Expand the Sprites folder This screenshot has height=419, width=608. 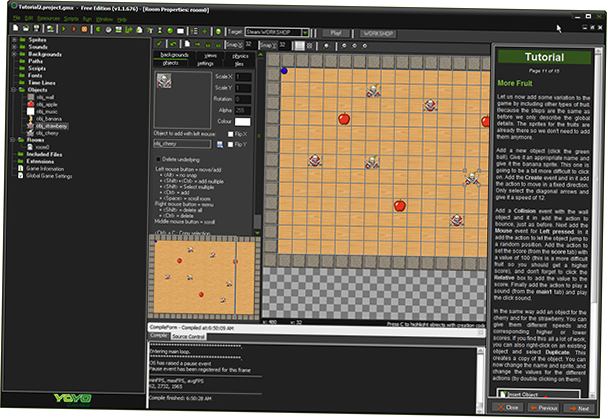click(14, 40)
